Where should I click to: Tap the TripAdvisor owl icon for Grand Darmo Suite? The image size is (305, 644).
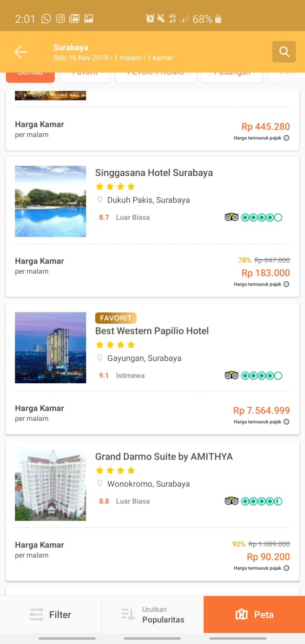(x=231, y=501)
